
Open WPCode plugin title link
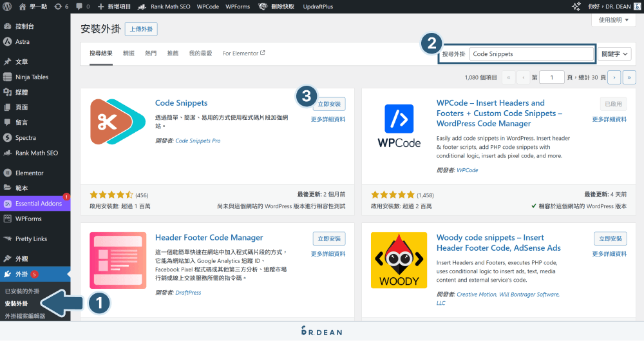[499, 113]
